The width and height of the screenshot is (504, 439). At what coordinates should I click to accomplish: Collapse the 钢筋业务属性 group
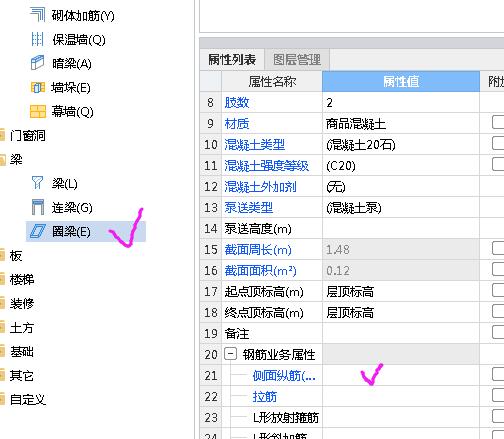(231, 354)
